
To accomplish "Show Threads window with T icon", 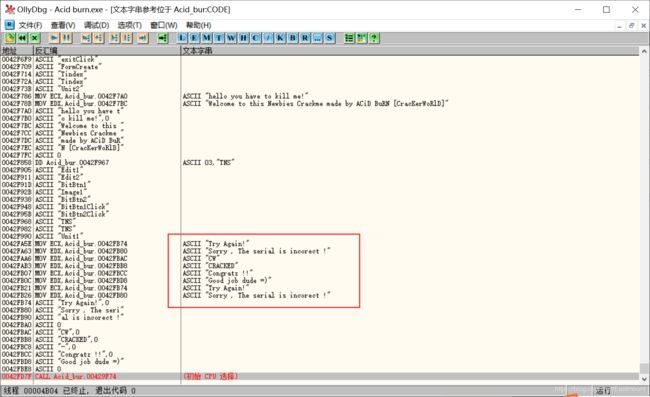I will [x=219, y=38].
